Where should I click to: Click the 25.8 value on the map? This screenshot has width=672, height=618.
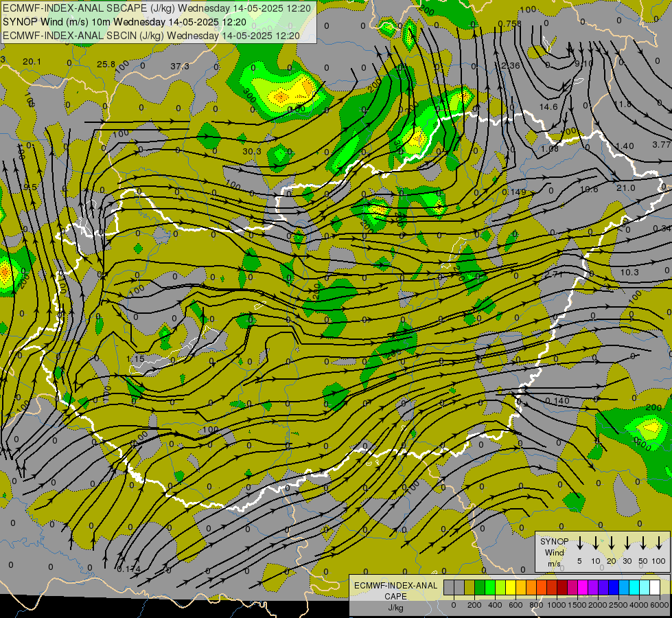tap(106, 65)
